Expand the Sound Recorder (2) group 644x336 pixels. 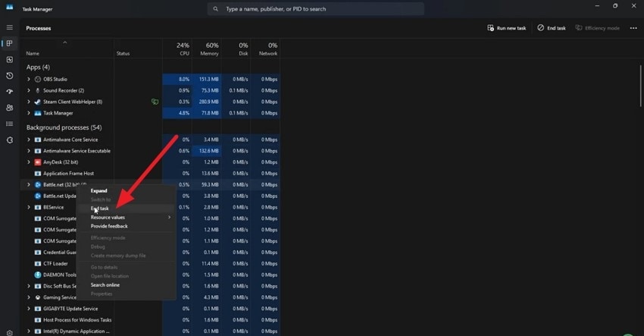coord(29,90)
